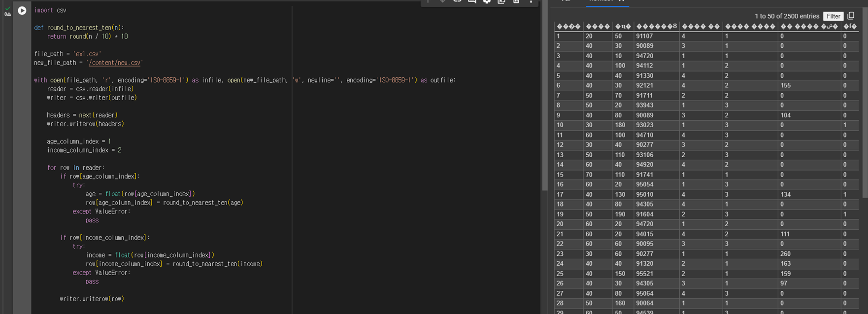Select table cell with value 91330
868x314 pixels.
(x=657, y=75)
